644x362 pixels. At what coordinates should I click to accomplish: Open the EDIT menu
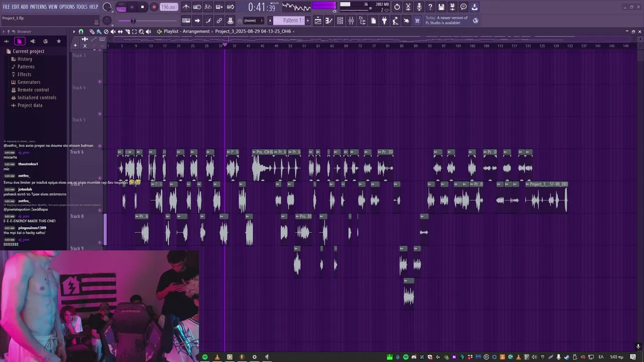point(16,7)
